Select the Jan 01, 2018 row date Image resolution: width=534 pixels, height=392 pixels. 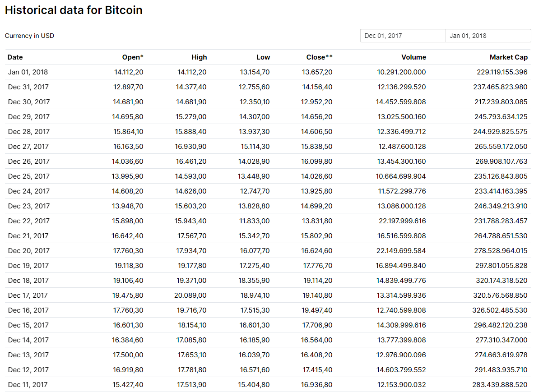(x=28, y=72)
